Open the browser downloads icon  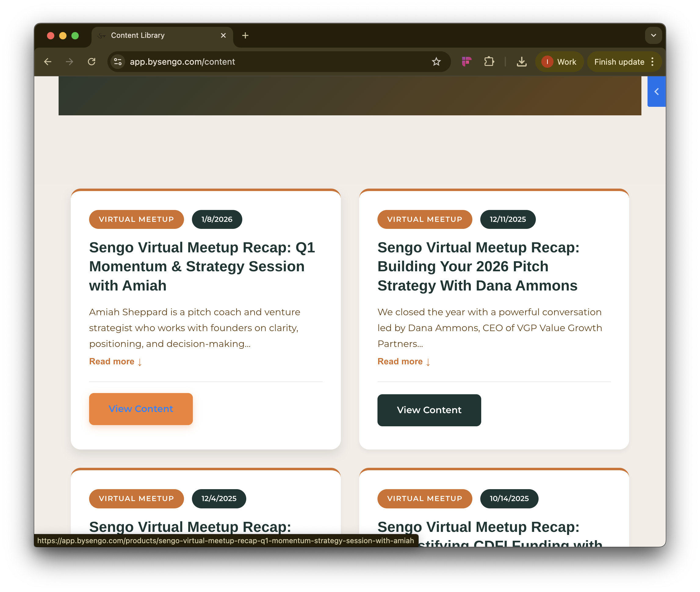(x=521, y=62)
